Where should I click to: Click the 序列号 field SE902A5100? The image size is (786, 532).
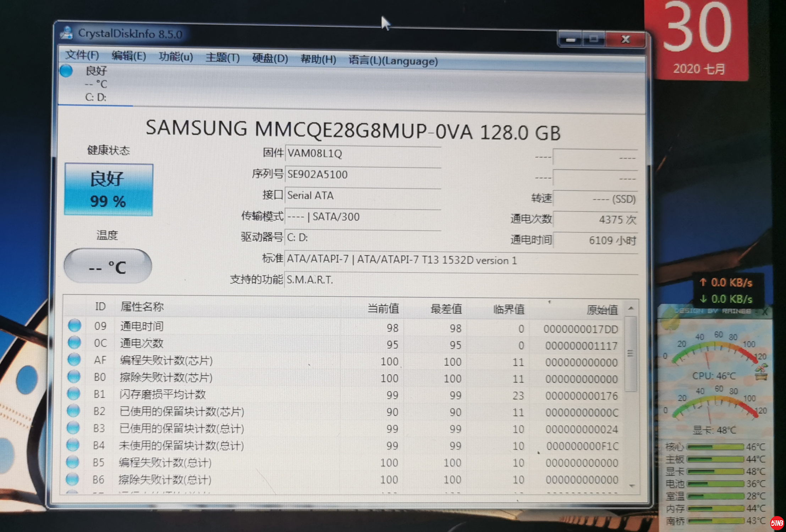pyautogui.click(x=363, y=175)
